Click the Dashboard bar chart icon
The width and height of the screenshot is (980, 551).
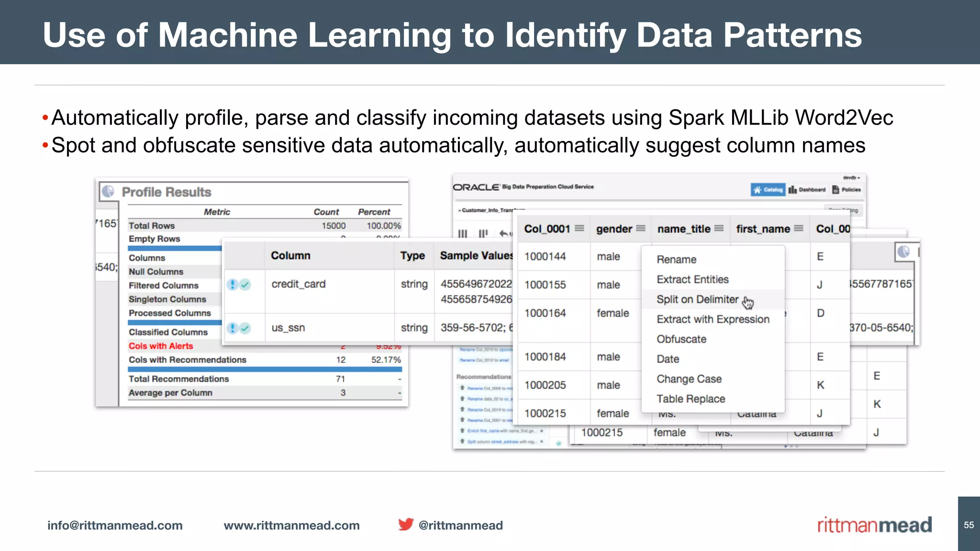tap(793, 190)
